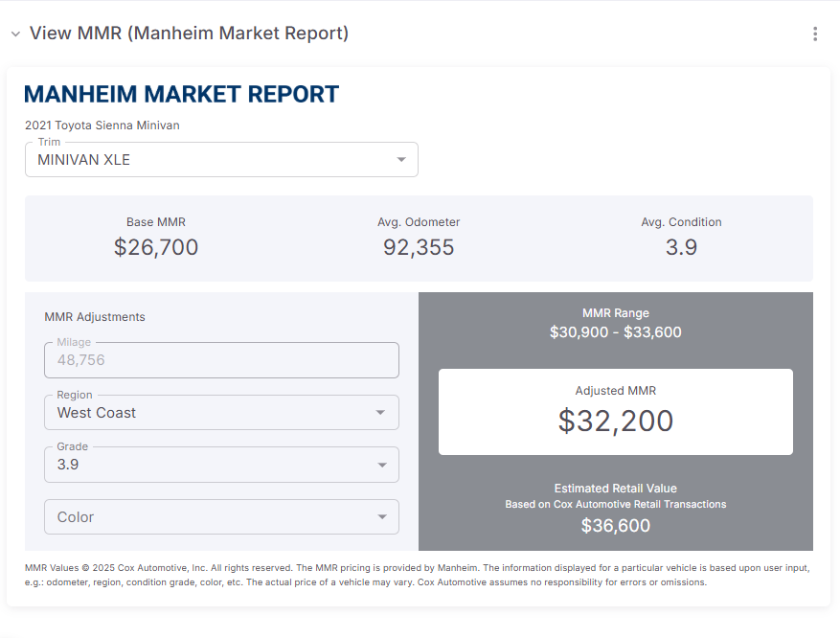Click the arrow icon in Trim field

[x=401, y=160]
